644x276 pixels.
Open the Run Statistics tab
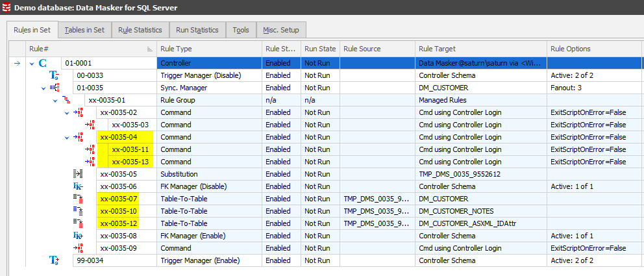pyautogui.click(x=197, y=30)
